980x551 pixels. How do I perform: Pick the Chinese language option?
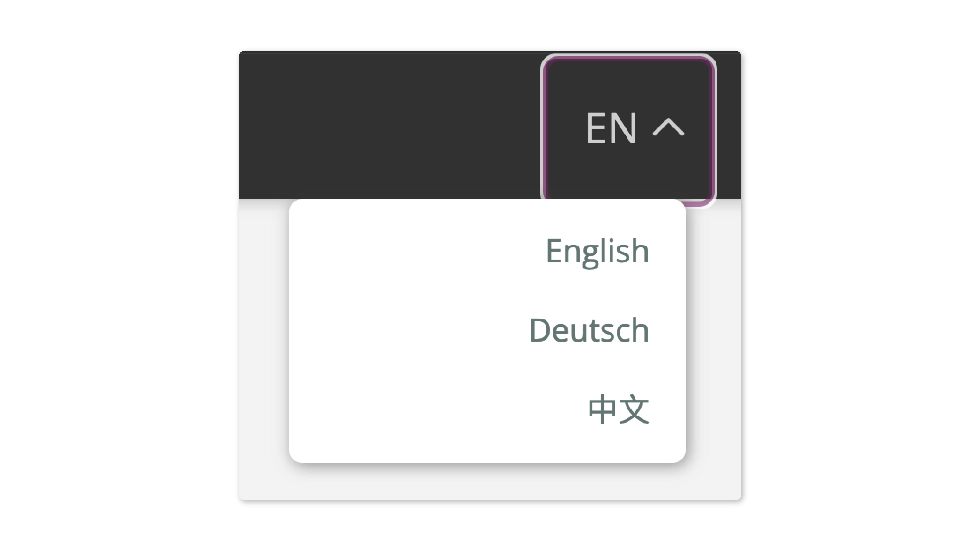tap(618, 409)
